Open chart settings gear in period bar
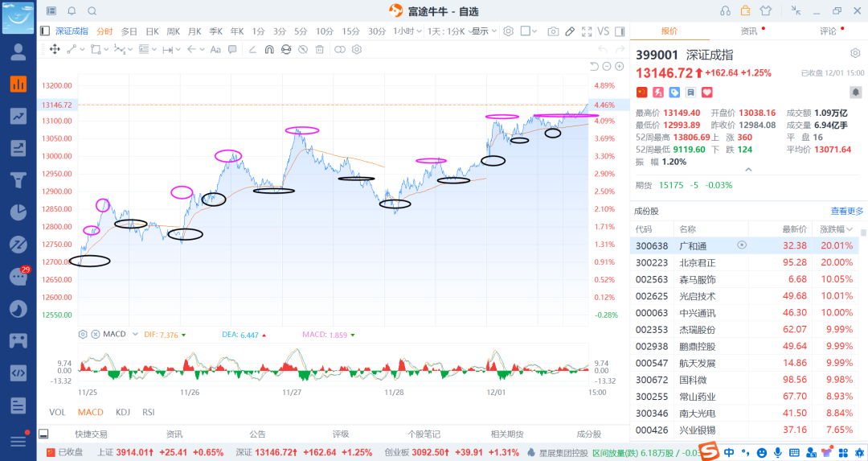The image size is (868, 461). point(508,31)
